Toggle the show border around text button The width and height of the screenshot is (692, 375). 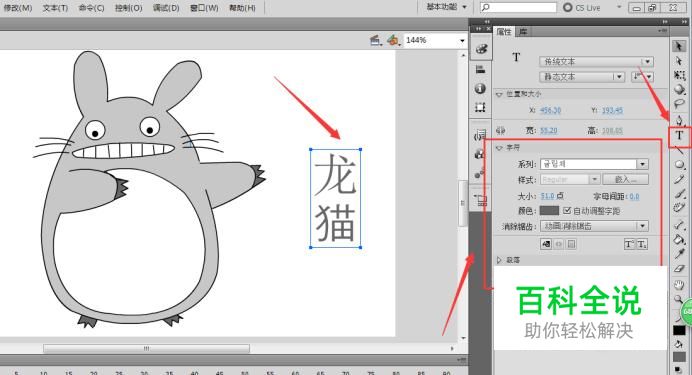(x=572, y=244)
